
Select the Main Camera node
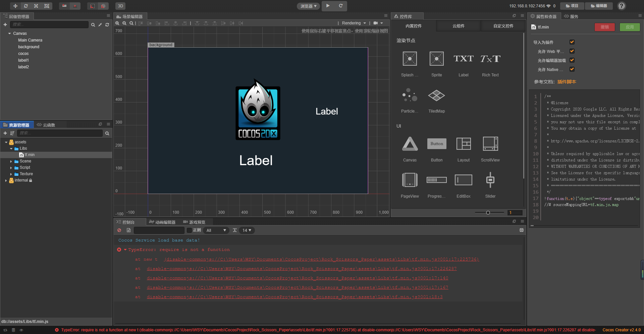click(30, 40)
